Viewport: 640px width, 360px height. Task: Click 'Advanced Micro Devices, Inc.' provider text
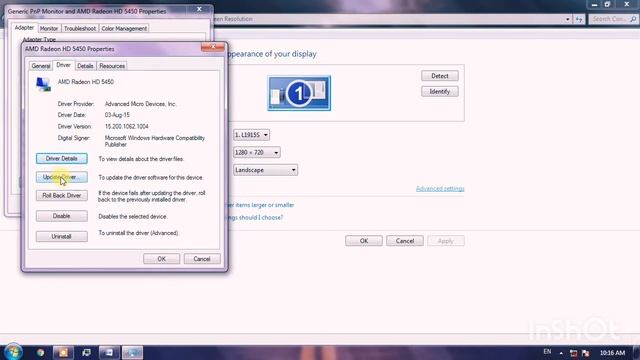[x=140, y=104]
